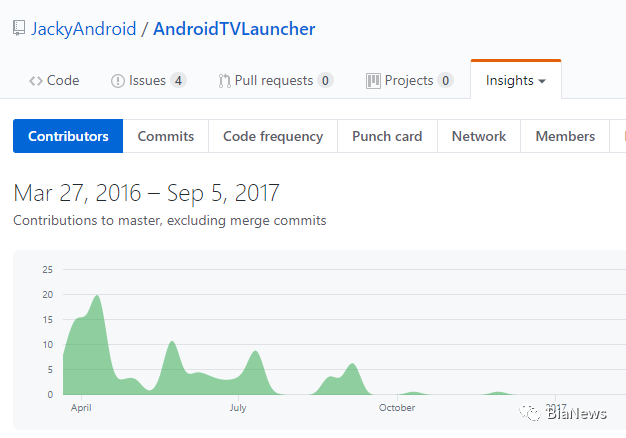Open the Projects tab
The width and height of the screenshot is (626, 438).
[409, 81]
